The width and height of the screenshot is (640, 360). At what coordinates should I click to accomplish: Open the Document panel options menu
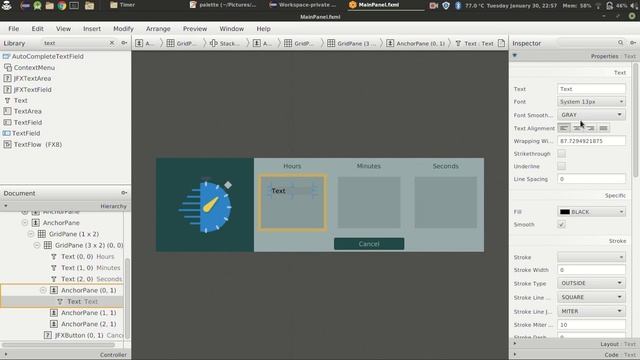coord(124,193)
